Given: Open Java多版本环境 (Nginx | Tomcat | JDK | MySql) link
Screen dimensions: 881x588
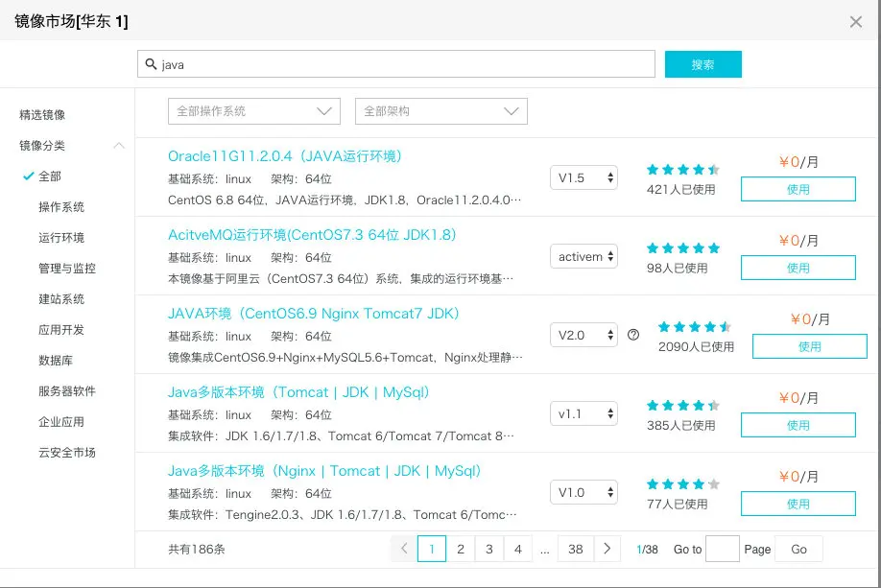Looking at the screenshot, I should [324, 471].
